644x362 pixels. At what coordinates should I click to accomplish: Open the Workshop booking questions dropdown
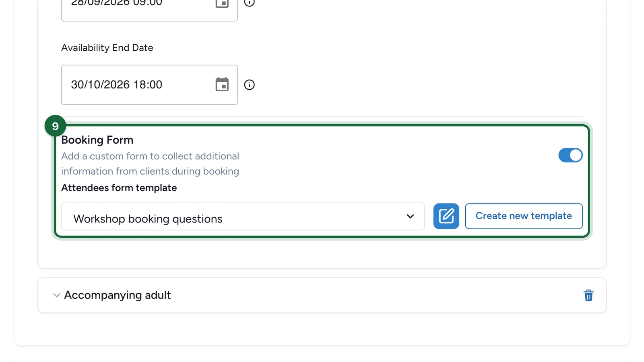coord(243,216)
